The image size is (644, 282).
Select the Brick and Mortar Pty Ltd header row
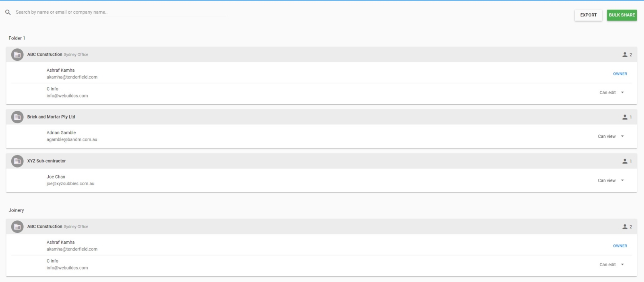pos(322,117)
